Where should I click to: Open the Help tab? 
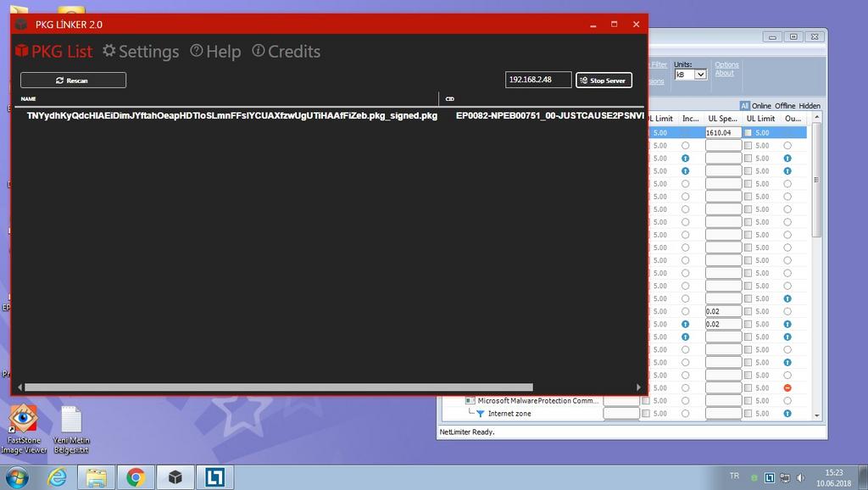215,52
